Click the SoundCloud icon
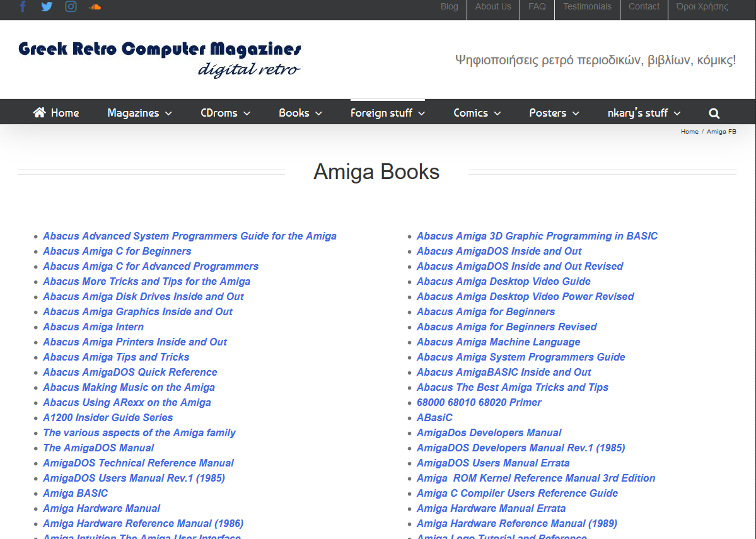The width and height of the screenshot is (756, 539). (x=95, y=7)
